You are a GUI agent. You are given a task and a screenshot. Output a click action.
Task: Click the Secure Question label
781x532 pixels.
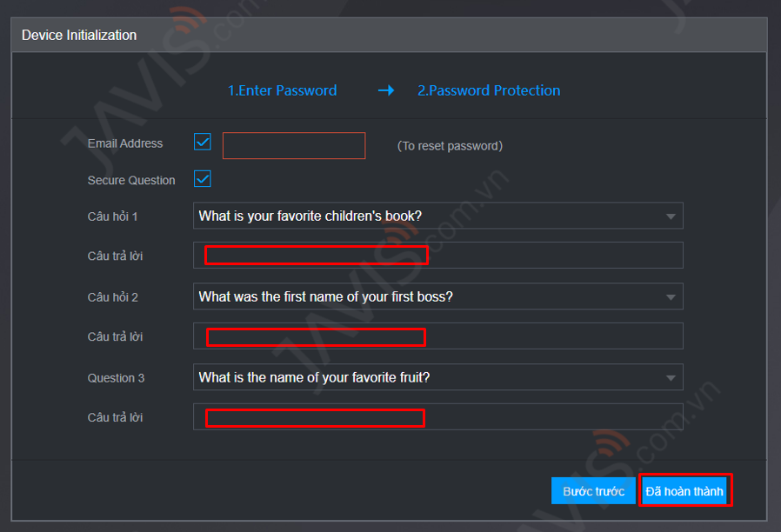[x=131, y=180]
